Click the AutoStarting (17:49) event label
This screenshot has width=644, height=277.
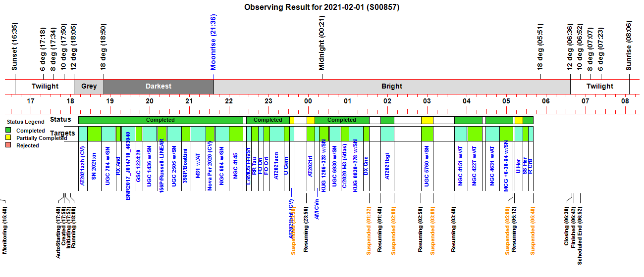coord(58,233)
